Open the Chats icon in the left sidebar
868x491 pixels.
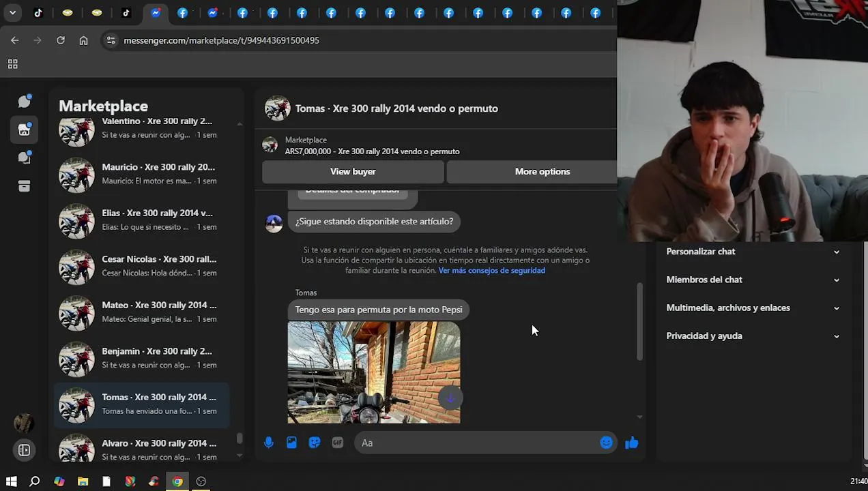point(25,102)
